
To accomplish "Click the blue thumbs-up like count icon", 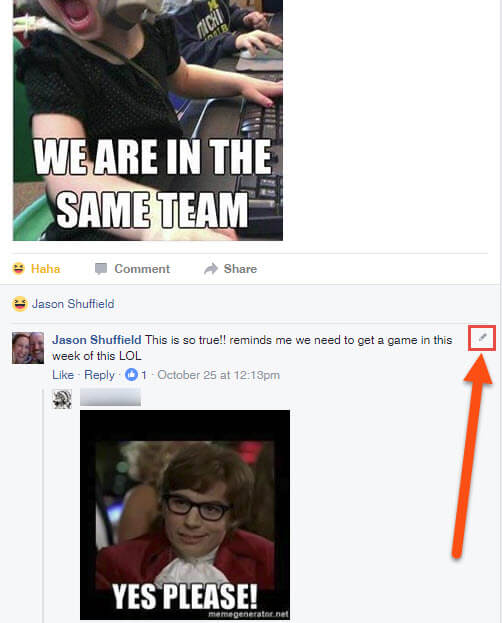I will pyautogui.click(x=131, y=374).
